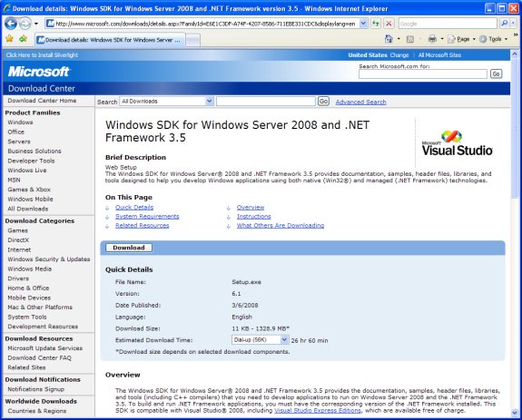The height and width of the screenshot is (420, 522).
Task: Select Office product family
Action: coord(16,132)
